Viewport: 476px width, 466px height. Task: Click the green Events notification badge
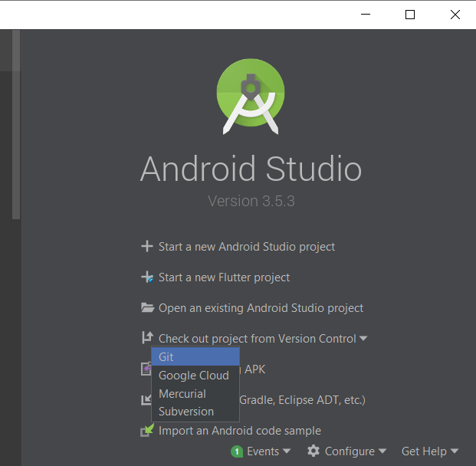237,451
